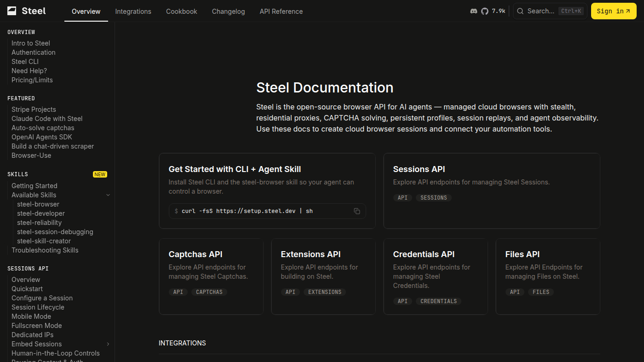The height and width of the screenshot is (362, 644).
Task: Open Dedicated IPs page
Action: tap(33, 335)
